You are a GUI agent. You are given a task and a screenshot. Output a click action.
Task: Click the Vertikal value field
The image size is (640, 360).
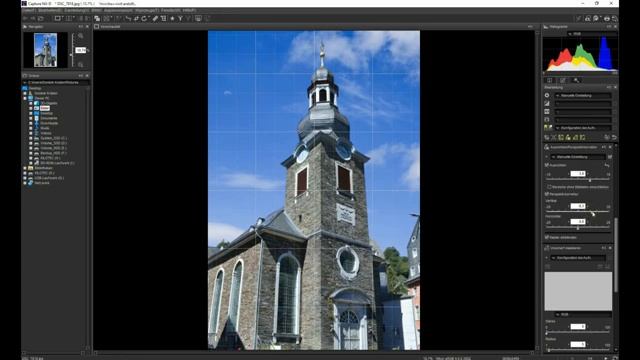(x=578, y=206)
